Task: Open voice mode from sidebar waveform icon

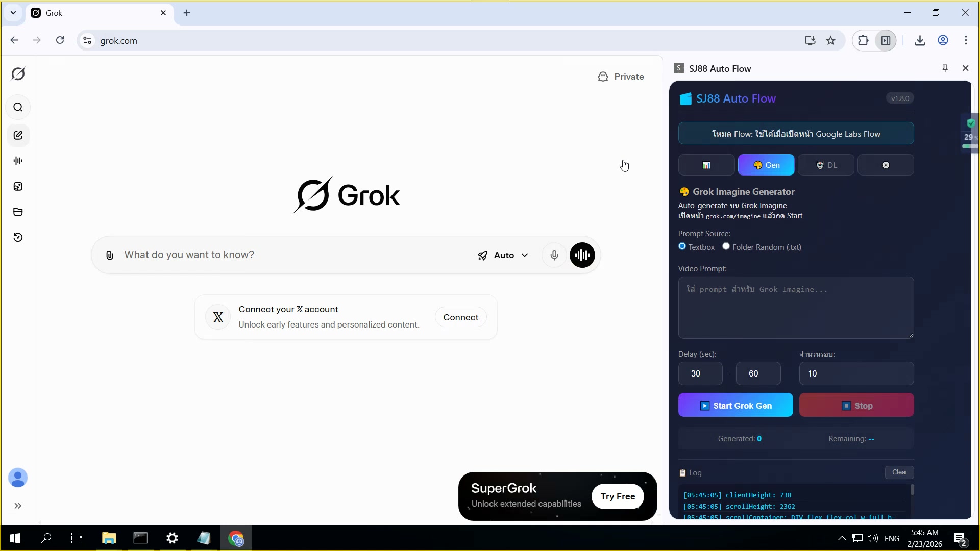Action: (18, 161)
